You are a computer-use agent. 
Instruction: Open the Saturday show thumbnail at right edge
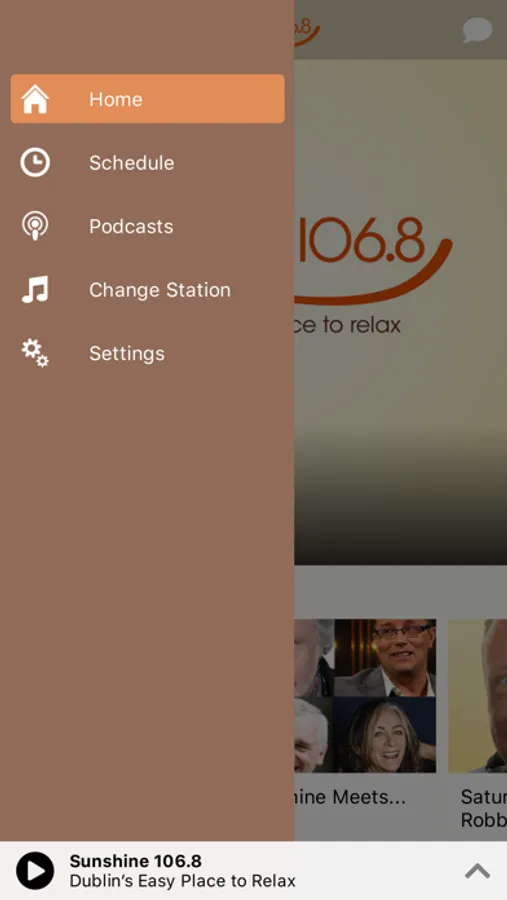[478, 696]
